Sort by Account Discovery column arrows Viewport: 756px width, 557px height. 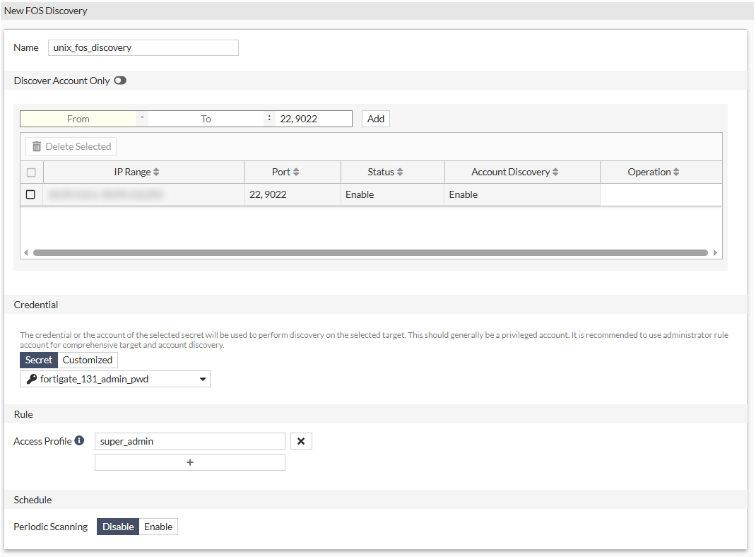555,172
